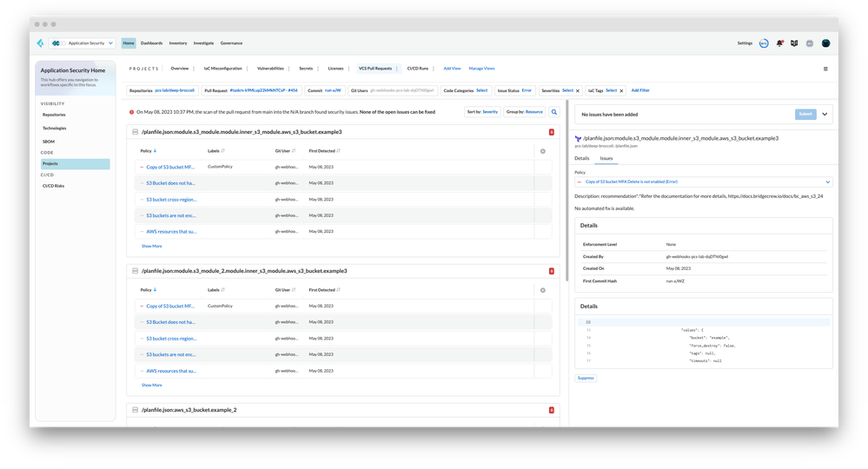Sort the first table by Labels
The height and width of the screenshot is (469, 868).
tap(223, 151)
